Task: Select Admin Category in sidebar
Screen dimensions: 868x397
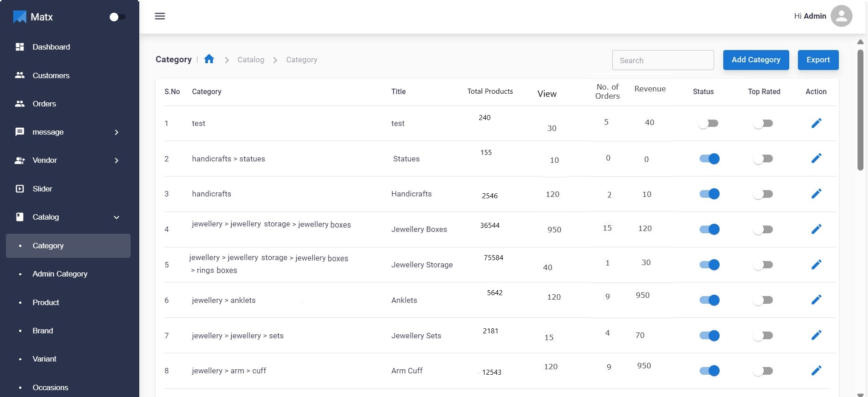Action: tap(60, 274)
